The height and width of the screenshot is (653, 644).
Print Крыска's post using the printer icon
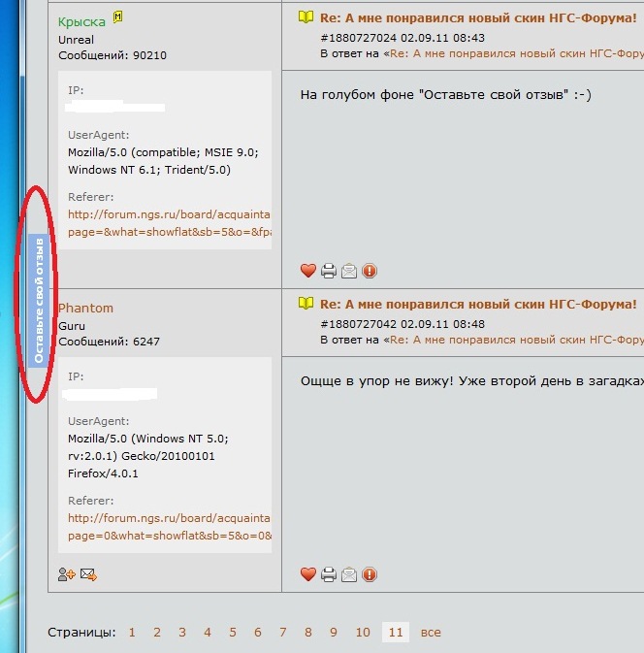point(329,271)
